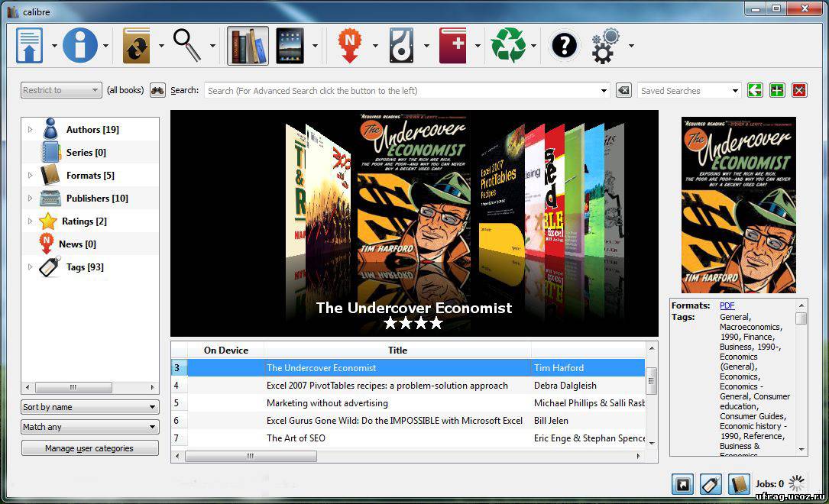
Task: Open the Preferences gears icon
Action: pos(606,46)
